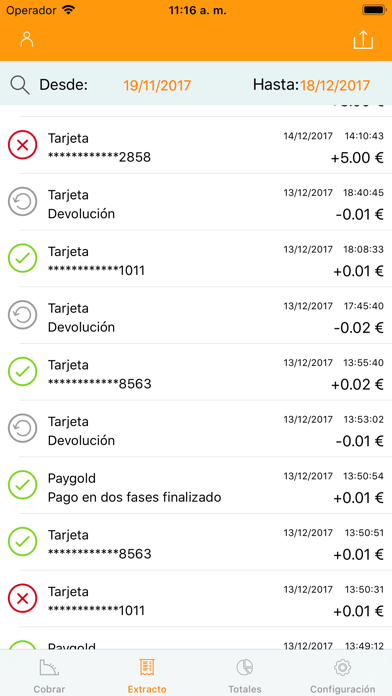The width and height of the screenshot is (392, 696).
Task: Tap red failed icon at 14:10:43
Action: coord(22,145)
